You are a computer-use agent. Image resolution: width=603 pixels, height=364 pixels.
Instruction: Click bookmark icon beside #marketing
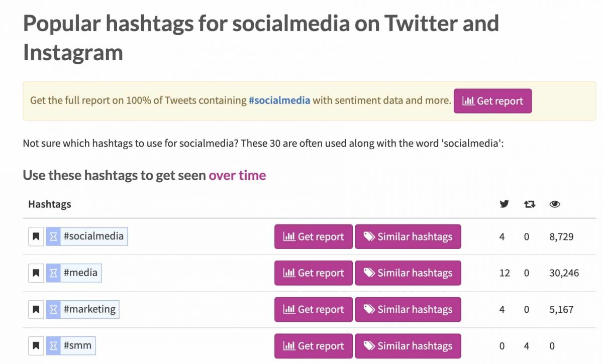click(x=36, y=310)
